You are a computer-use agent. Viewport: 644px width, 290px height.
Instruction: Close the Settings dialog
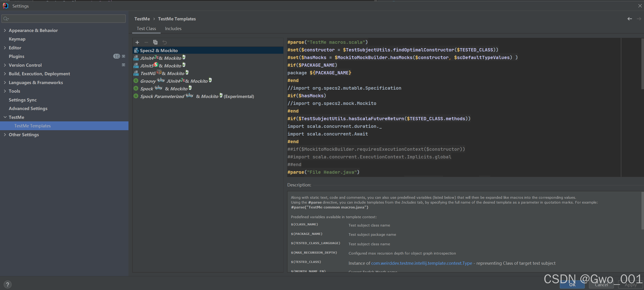click(640, 6)
